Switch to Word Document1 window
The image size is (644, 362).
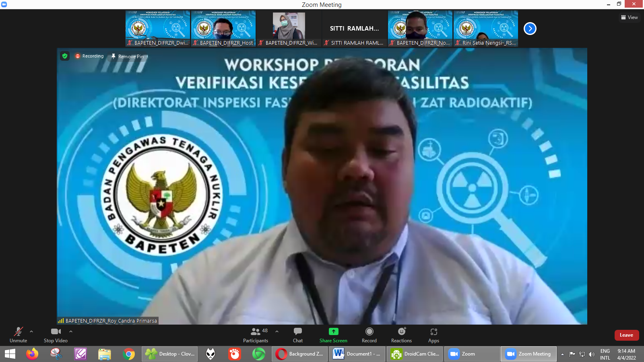357,354
